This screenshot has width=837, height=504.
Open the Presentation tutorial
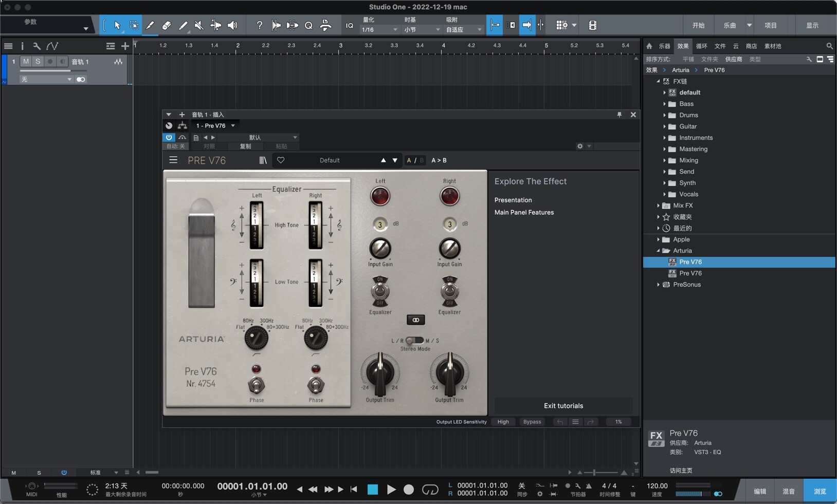513,200
